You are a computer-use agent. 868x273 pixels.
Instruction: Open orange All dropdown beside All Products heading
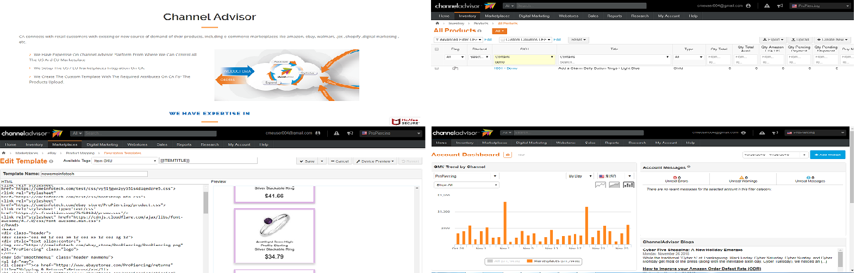[500, 31]
